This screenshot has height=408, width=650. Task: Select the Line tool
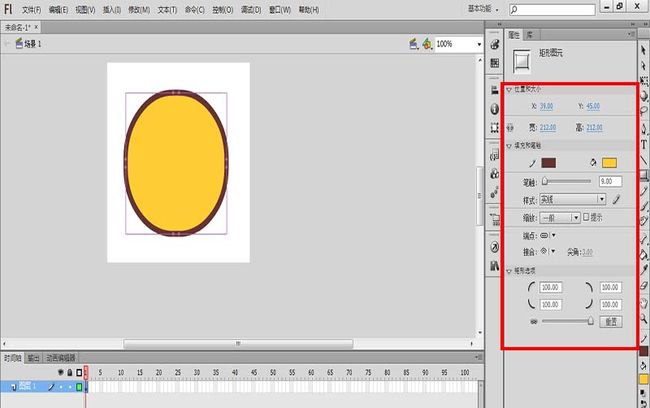(x=644, y=160)
